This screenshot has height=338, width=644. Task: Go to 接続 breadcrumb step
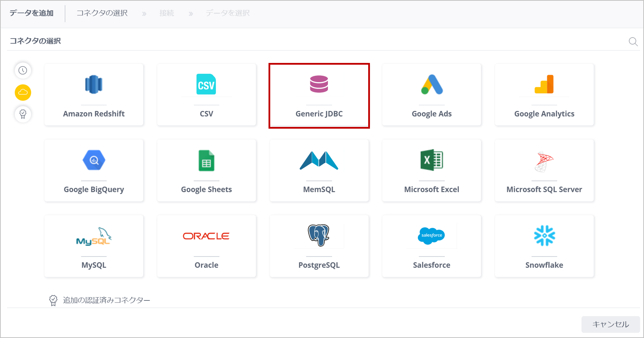click(x=167, y=13)
